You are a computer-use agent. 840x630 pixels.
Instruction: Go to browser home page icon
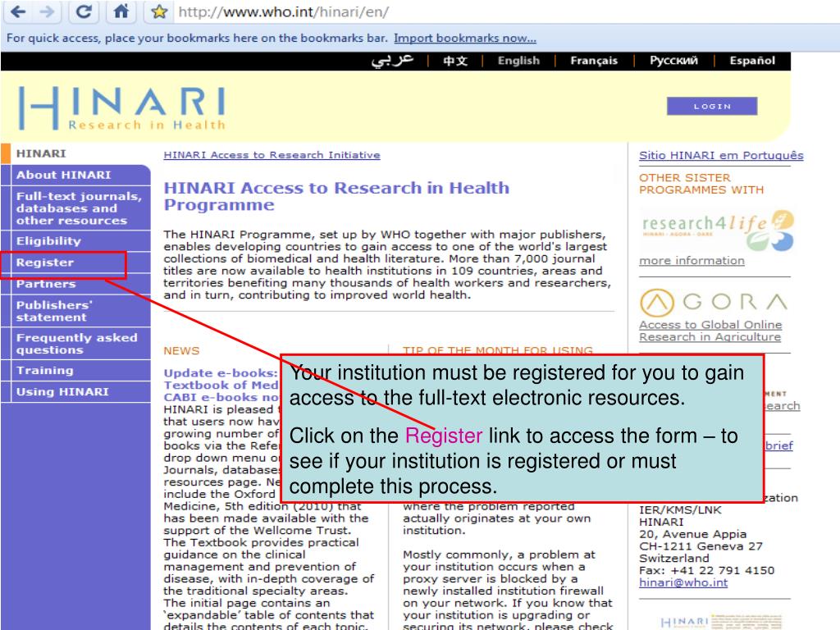pos(121,11)
